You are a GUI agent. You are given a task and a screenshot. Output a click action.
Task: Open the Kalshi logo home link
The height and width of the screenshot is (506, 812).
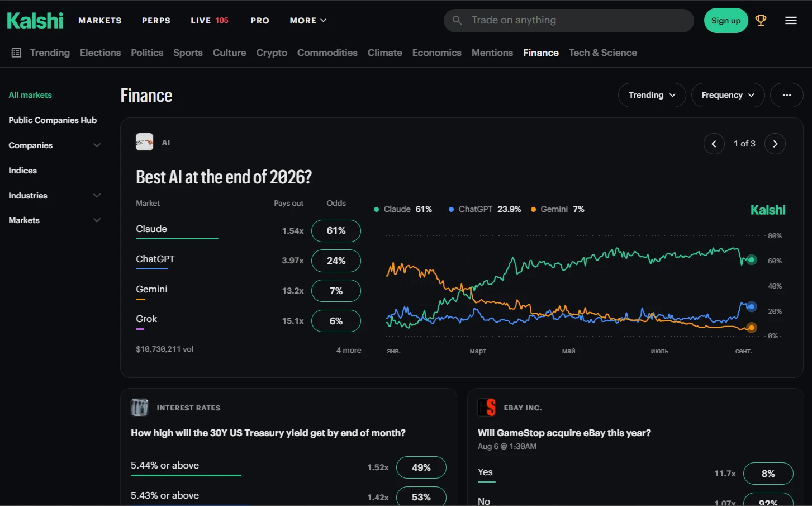[x=35, y=21]
